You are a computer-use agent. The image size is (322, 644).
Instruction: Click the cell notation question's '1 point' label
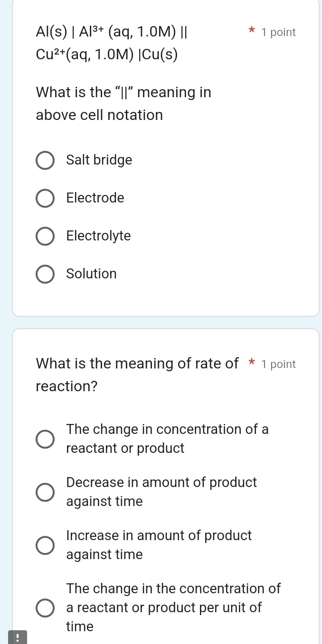tap(278, 32)
